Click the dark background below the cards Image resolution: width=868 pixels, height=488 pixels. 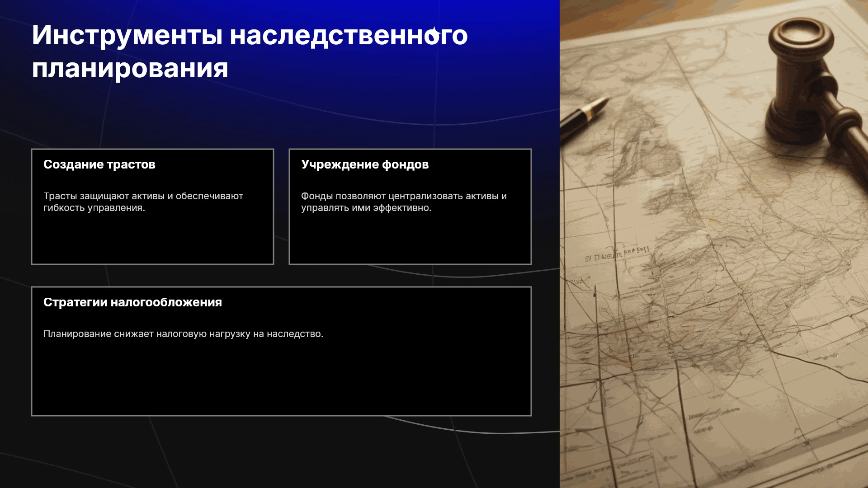[x=280, y=452]
